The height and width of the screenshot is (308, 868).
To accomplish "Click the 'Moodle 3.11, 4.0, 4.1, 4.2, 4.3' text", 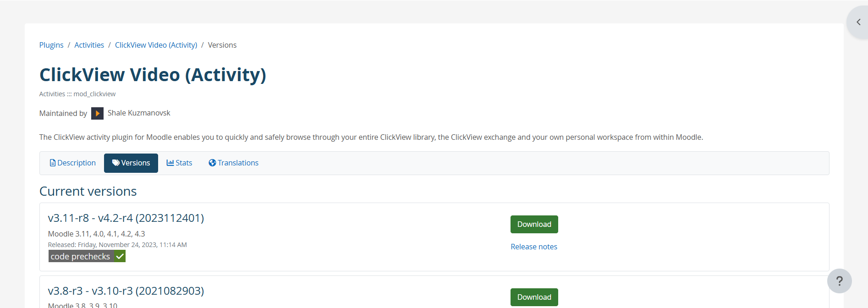I will click(x=97, y=234).
